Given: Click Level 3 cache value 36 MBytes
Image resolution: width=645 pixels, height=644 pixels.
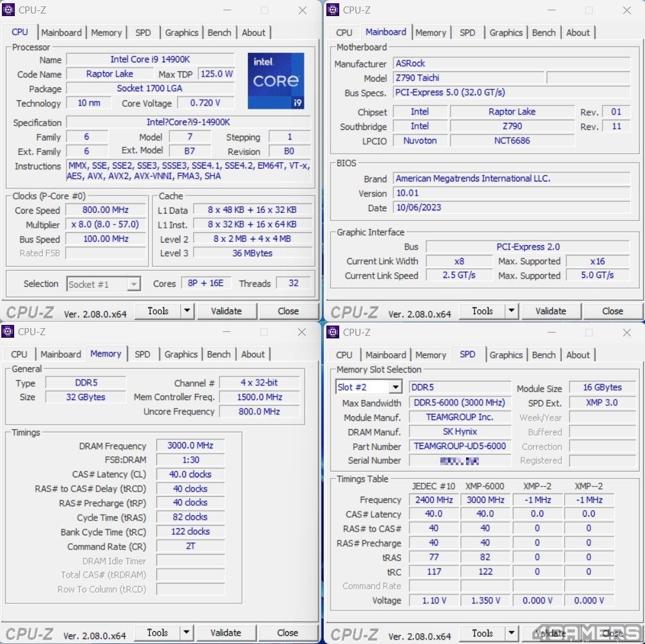Looking at the screenshot, I should tap(252, 253).
